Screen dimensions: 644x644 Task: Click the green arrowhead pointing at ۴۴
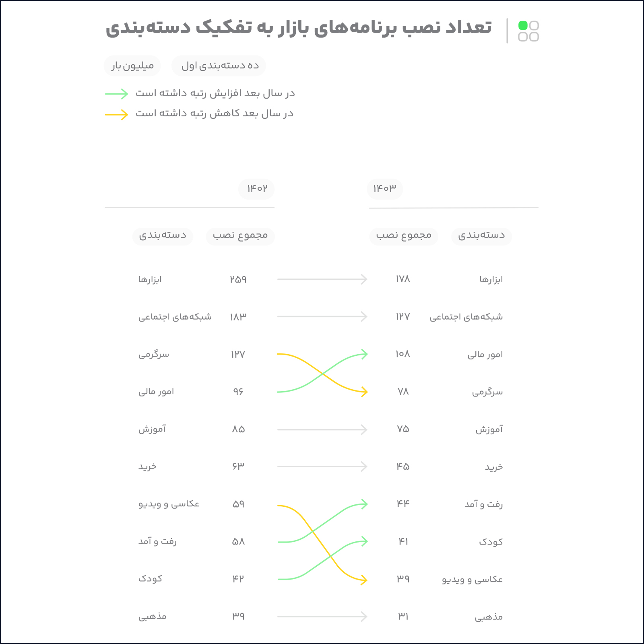(x=364, y=504)
